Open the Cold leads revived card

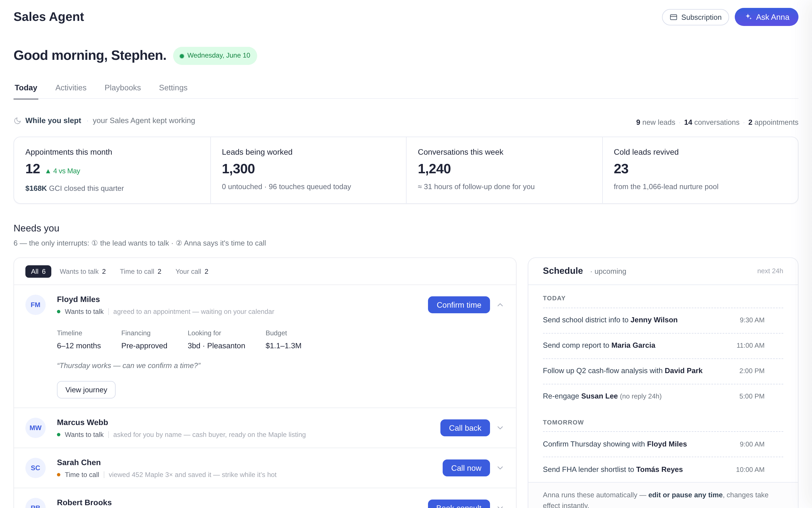pyautogui.click(x=700, y=170)
